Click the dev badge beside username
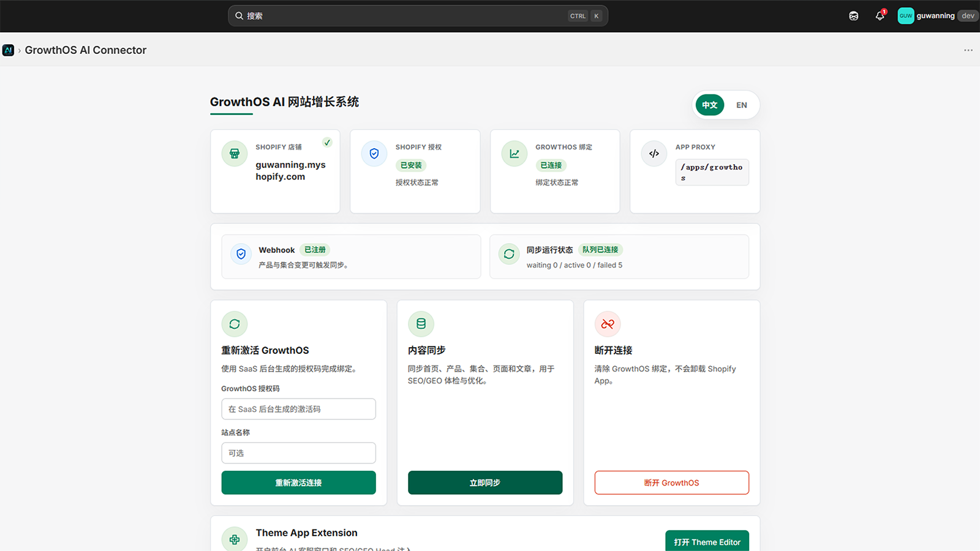This screenshot has width=980, height=551. 968,16
